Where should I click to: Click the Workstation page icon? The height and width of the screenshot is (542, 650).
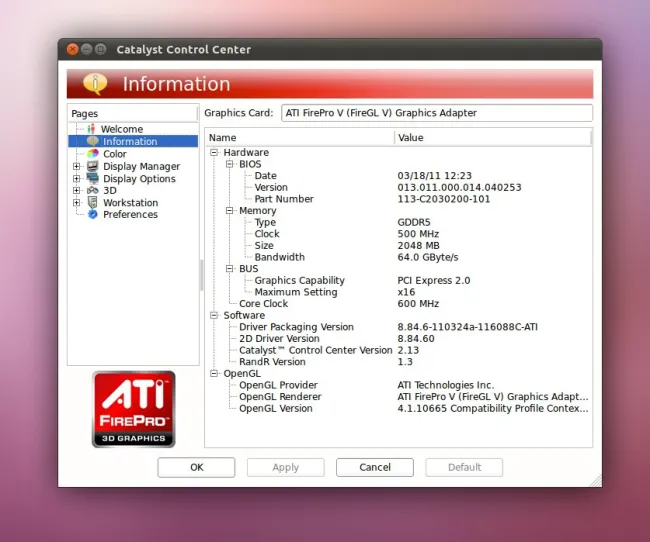pos(93,202)
